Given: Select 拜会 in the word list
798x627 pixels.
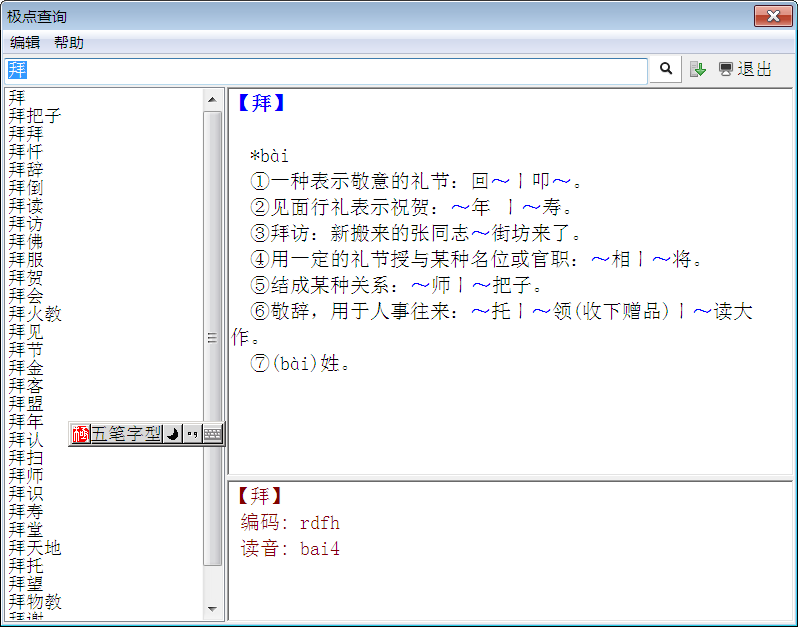Looking at the screenshot, I should point(26,296).
